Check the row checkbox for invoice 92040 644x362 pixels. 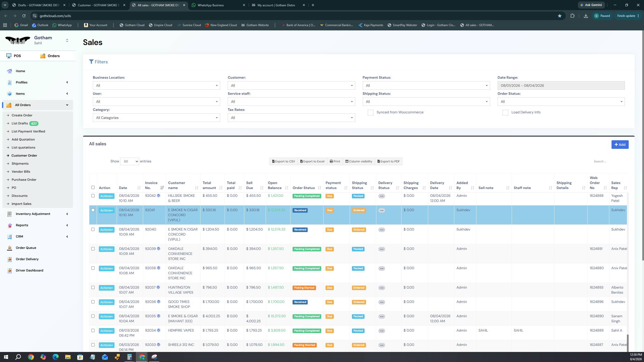93,230
